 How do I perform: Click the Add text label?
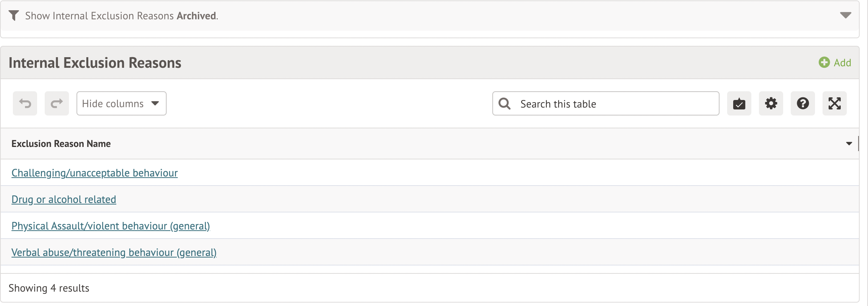pos(842,63)
